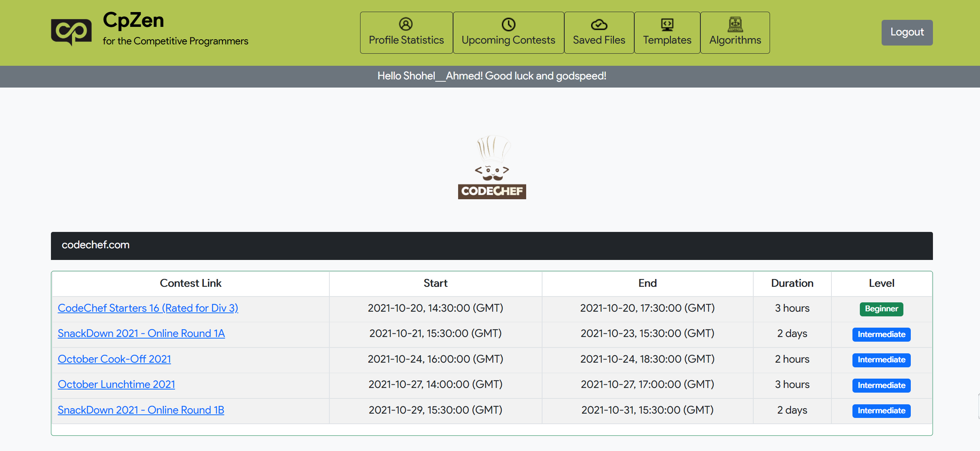Open the Profile Statistics menu item
Viewport: 980px width, 451px height.
[406, 40]
